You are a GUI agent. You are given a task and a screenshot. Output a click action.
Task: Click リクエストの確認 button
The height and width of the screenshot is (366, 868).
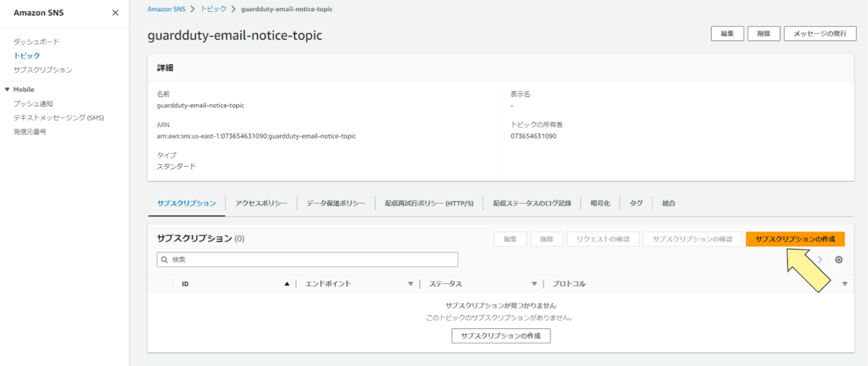point(603,239)
